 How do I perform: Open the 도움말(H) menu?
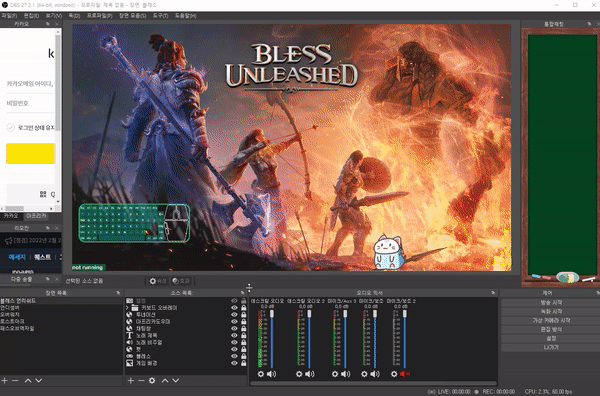pyautogui.click(x=186, y=16)
